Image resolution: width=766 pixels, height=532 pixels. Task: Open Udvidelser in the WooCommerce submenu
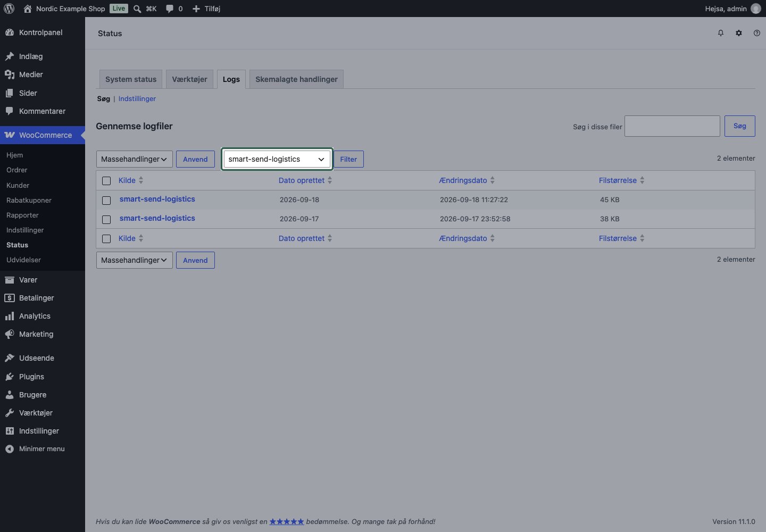tap(23, 260)
